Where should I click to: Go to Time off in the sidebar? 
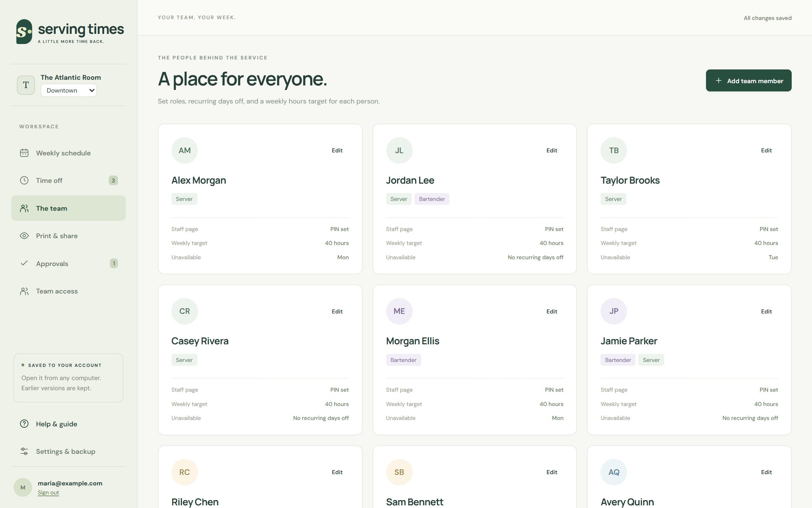(x=68, y=180)
